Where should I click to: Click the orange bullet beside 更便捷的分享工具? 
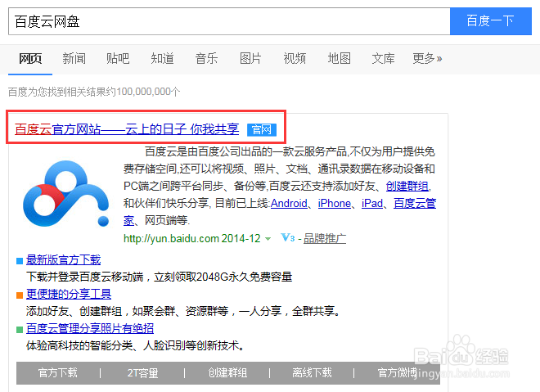(20, 295)
